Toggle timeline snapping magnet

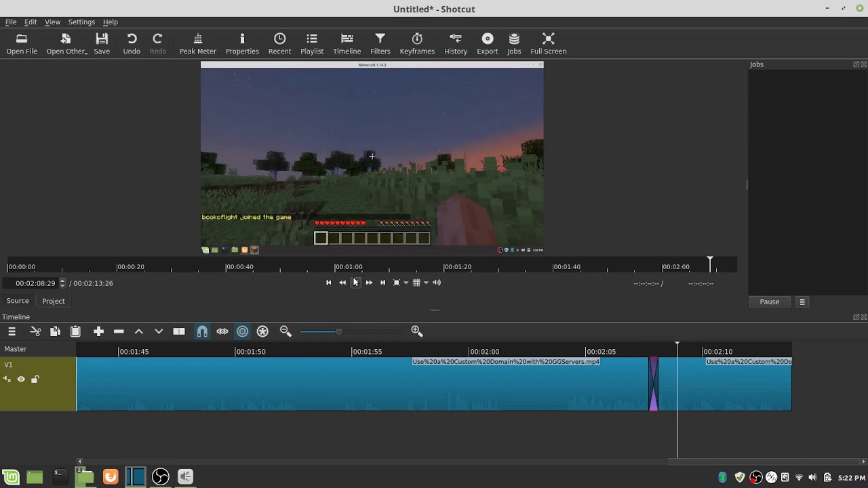pyautogui.click(x=202, y=331)
